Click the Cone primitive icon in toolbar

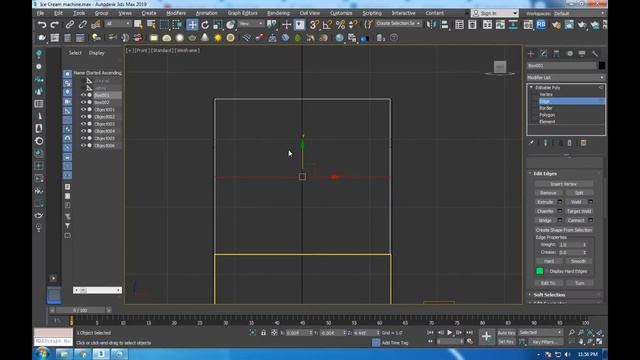[x=205, y=38]
